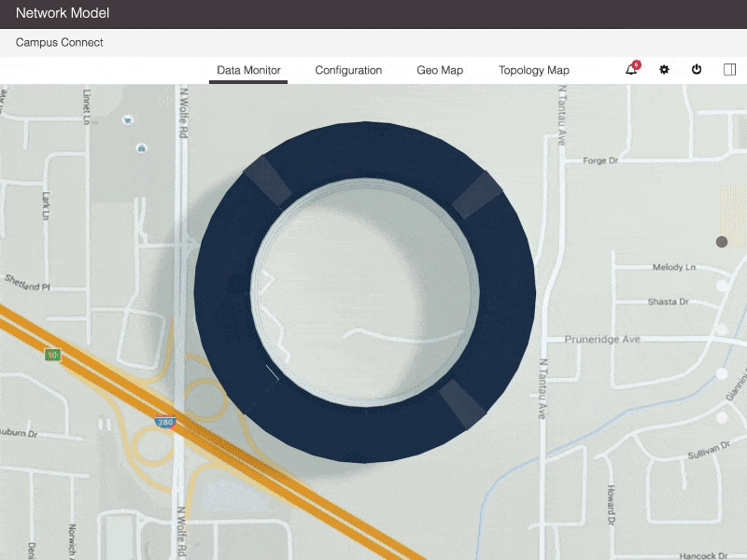The height and width of the screenshot is (560, 747).
Task: Click the Shasta Dr street label
Action: (668, 301)
